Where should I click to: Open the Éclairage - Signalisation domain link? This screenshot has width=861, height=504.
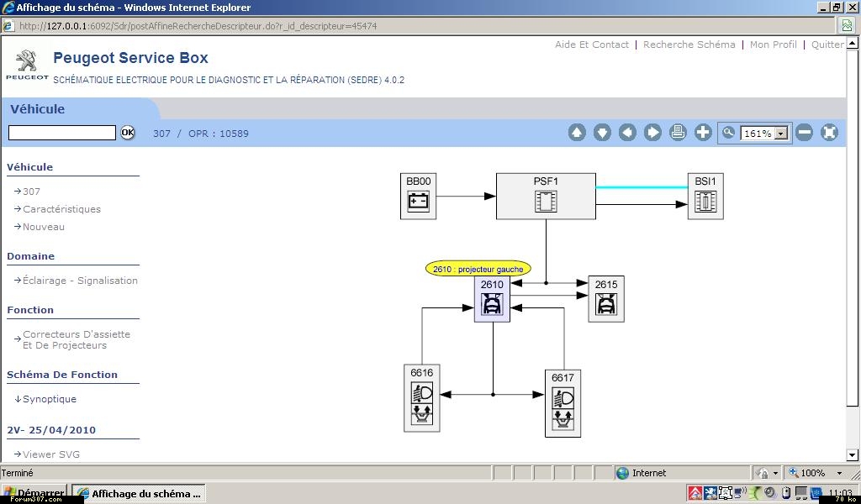80,281
